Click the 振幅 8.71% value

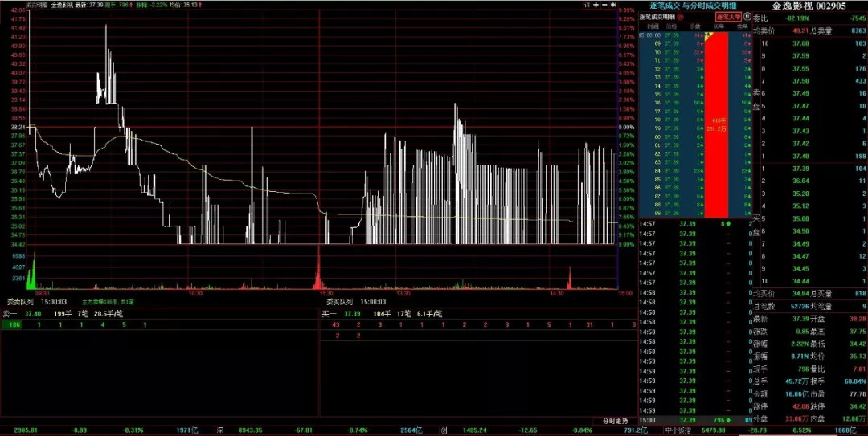800,357
